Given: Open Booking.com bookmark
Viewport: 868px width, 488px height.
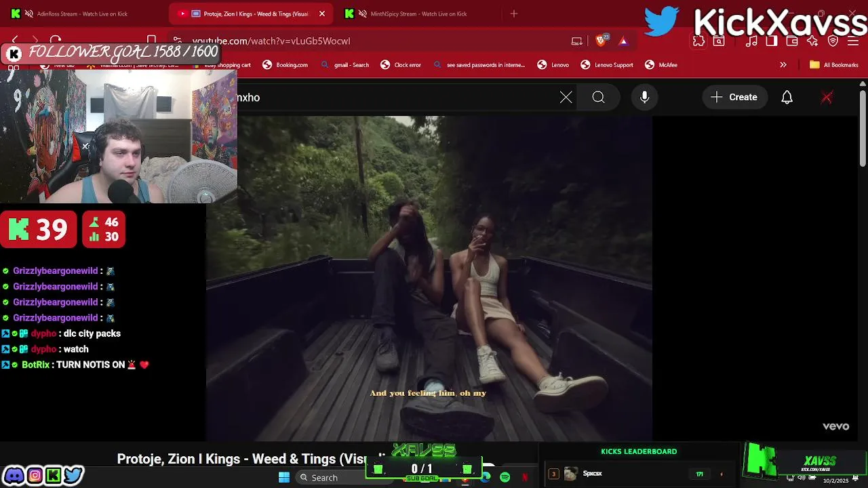Looking at the screenshot, I should pyautogui.click(x=285, y=65).
